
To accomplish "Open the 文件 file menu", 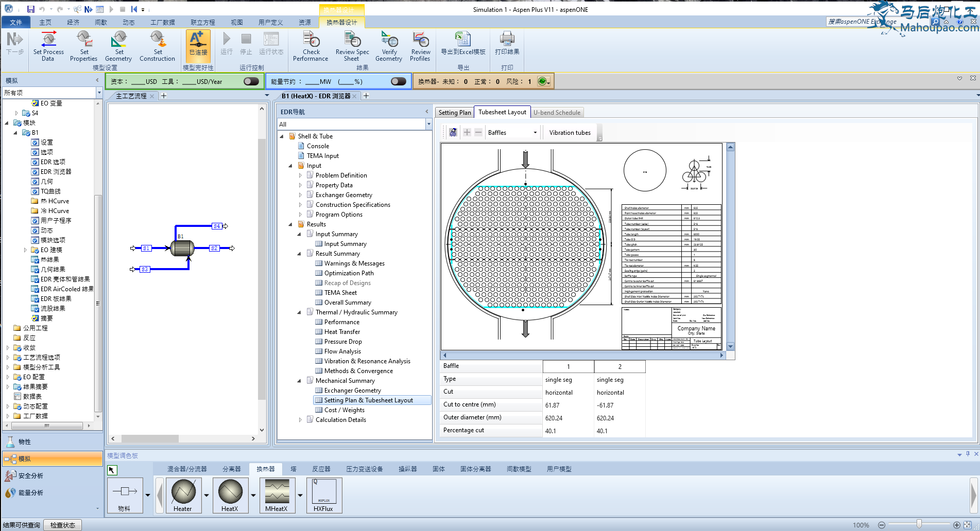I will coord(16,22).
